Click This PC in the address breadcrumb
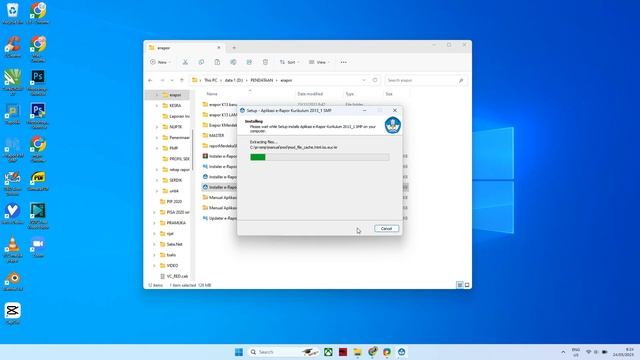 click(x=211, y=80)
